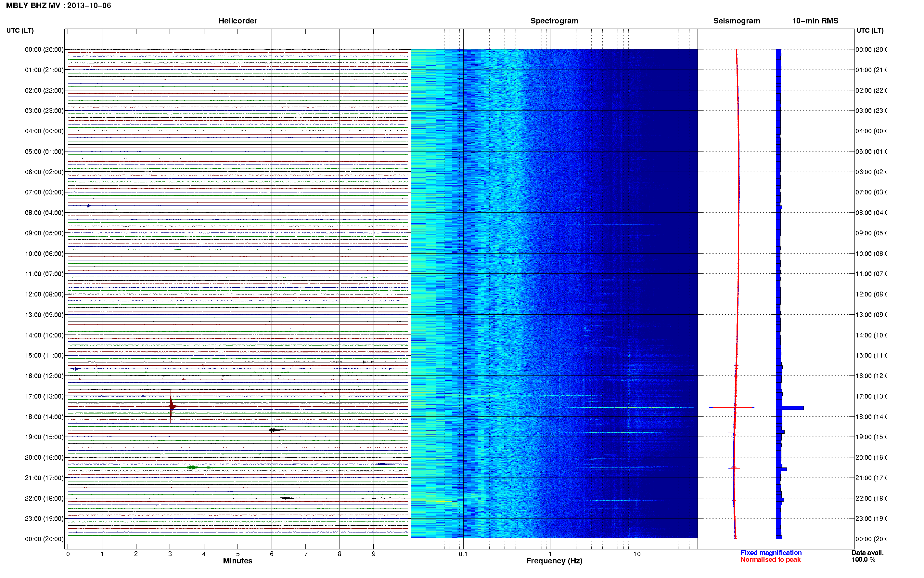Screen dimensions: 924x578
Task: Click the RMS bar near 20:30
Action: pyautogui.click(x=781, y=469)
